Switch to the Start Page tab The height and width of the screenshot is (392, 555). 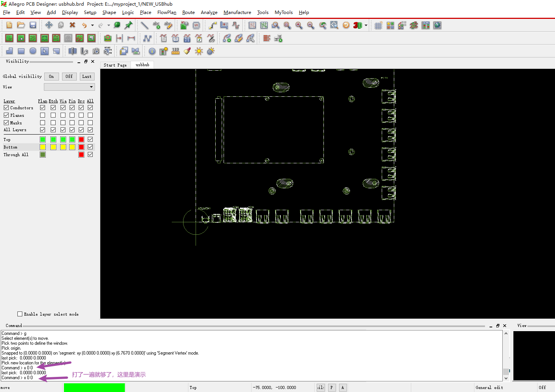[115, 65]
